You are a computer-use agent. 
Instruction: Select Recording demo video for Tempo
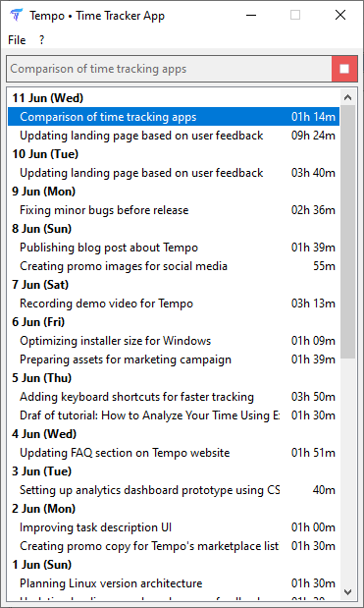(x=174, y=304)
